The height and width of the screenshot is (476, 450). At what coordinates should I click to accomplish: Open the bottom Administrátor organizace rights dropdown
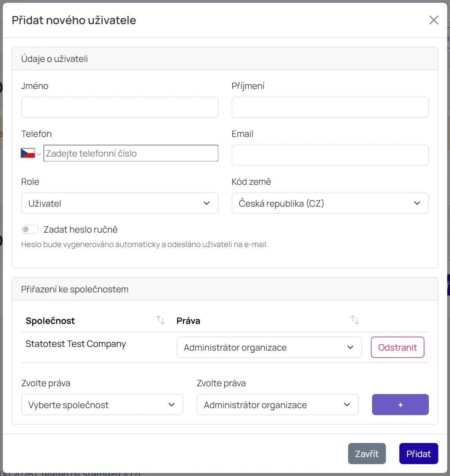click(278, 405)
